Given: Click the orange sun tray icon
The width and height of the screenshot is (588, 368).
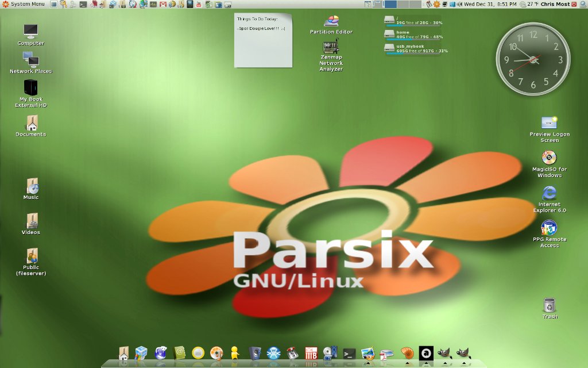Looking at the screenshot, I should pyautogui.click(x=437, y=4).
